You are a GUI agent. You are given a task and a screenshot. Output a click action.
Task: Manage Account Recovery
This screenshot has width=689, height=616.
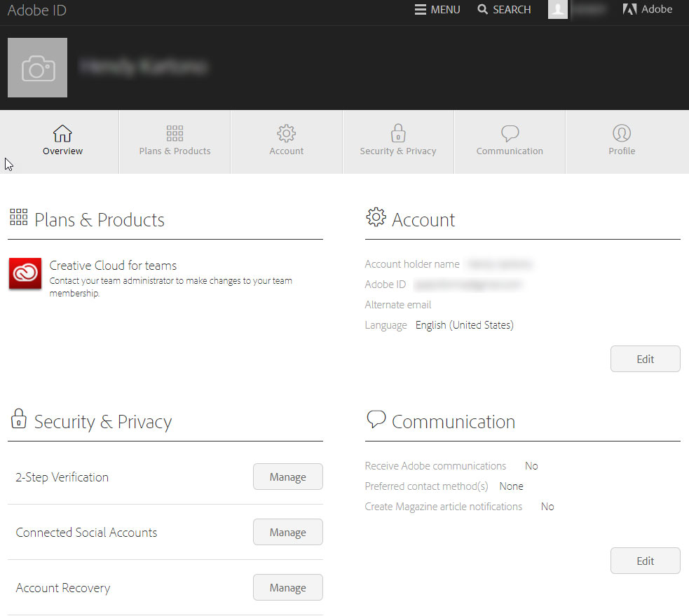(x=288, y=587)
